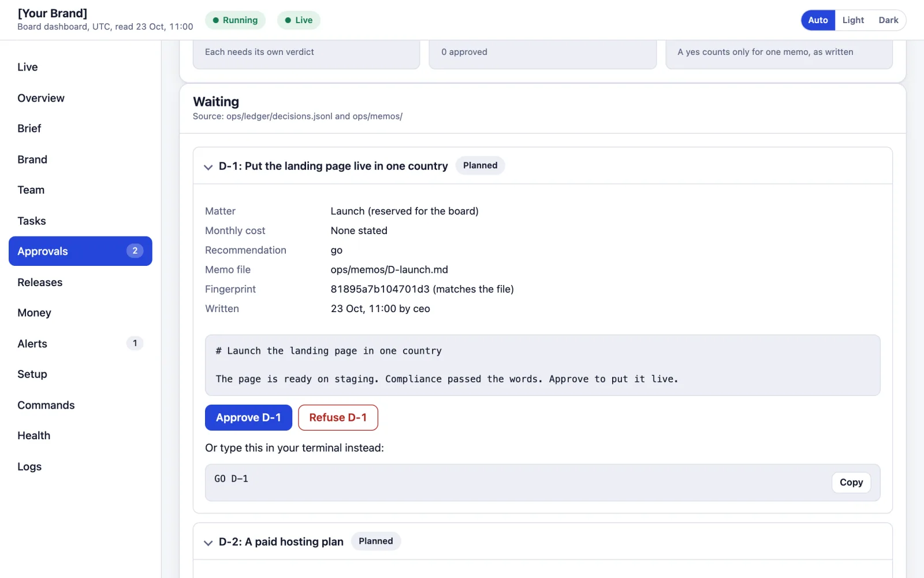Open the Live page in sidebar
This screenshot has width=924, height=578.
pyautogui.click(x=80, y=67)
